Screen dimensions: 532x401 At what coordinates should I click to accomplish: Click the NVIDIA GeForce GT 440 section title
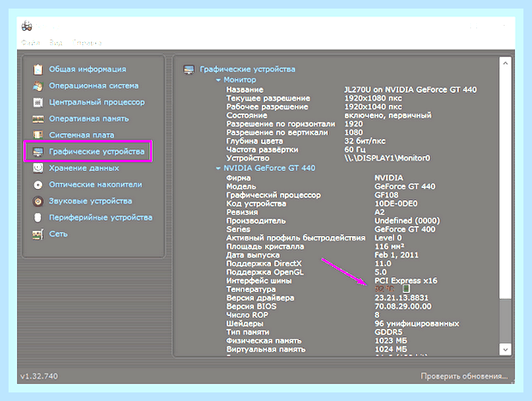click(269, 168)
